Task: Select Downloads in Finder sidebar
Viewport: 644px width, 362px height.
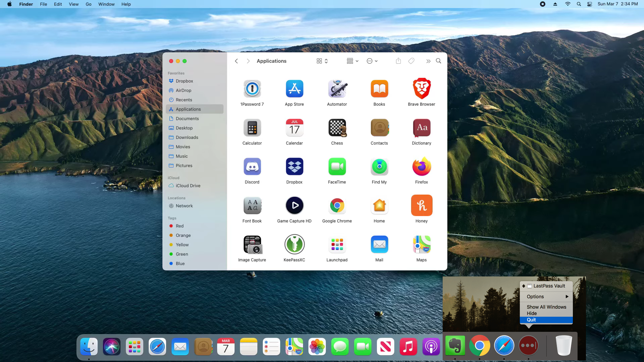Action: tap(187, 138)
